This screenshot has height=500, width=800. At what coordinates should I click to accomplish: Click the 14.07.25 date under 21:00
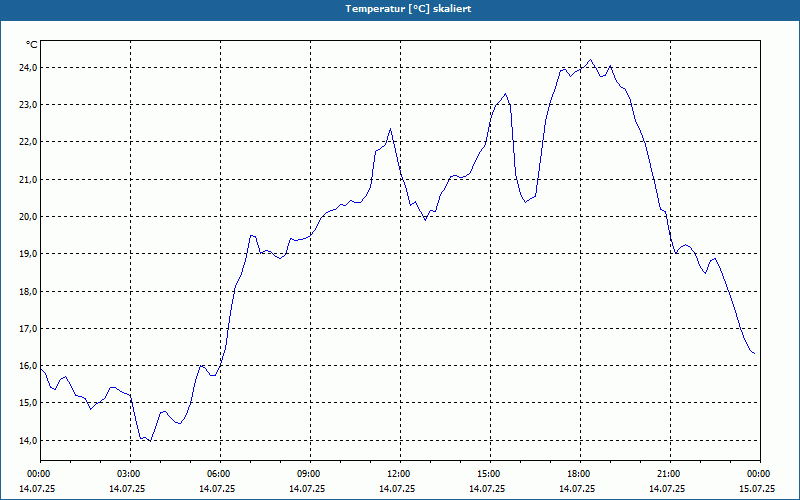click(667, 489)
